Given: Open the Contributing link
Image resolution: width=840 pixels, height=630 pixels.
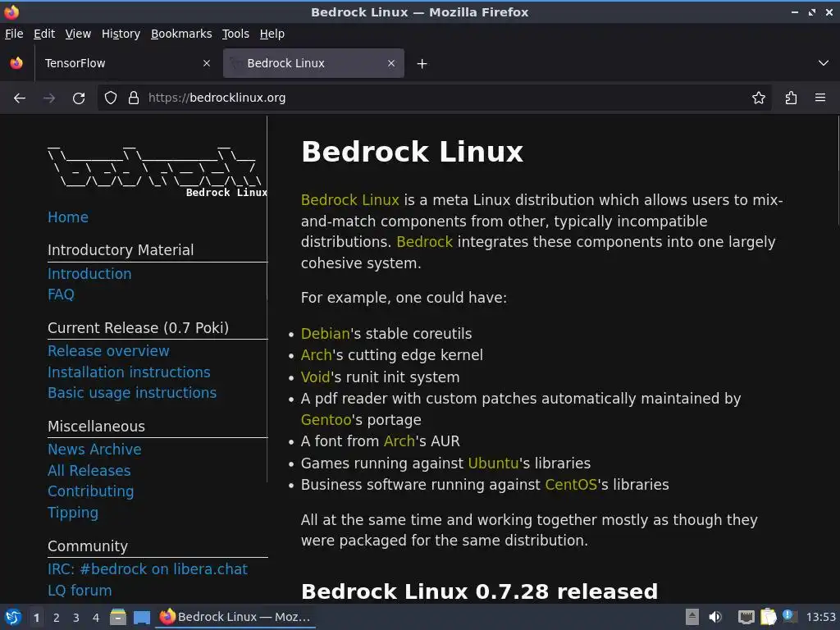Looking at the screenshot, I should (91, 492).
